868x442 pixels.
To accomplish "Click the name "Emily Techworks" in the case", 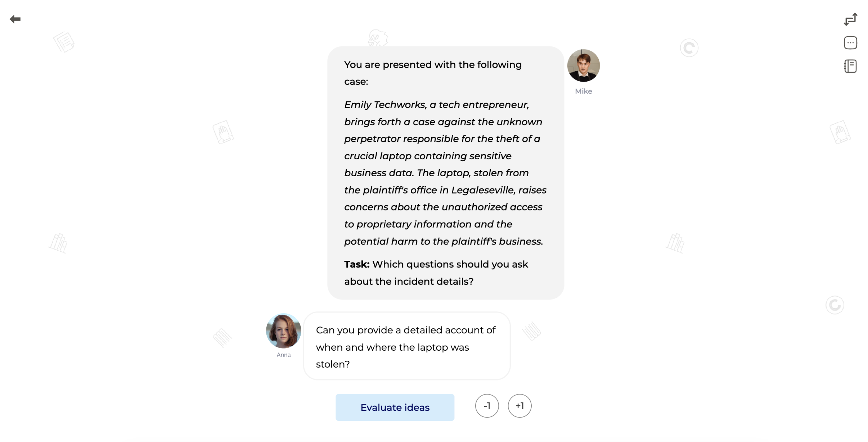I will pyautogui.click(x=385, y=105).
